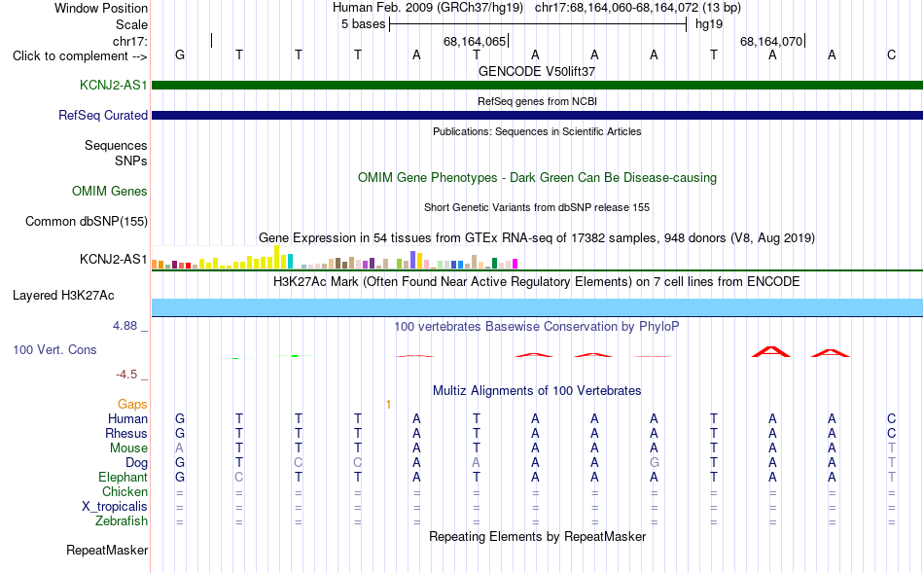
Task: Click the light blue H3K27Ac signal bar
Action: pyautogui.click(x=537, y=307)
